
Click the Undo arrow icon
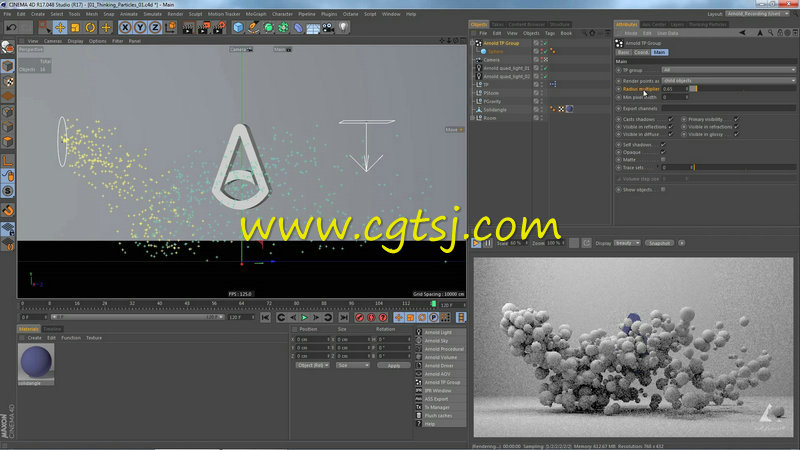point(11,27)
